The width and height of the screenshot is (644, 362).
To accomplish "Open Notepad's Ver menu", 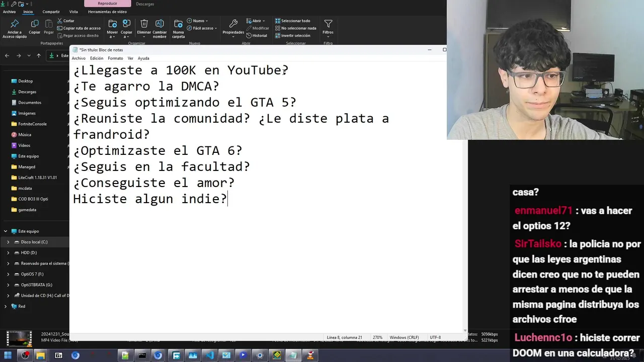I will tap(130, 58).
